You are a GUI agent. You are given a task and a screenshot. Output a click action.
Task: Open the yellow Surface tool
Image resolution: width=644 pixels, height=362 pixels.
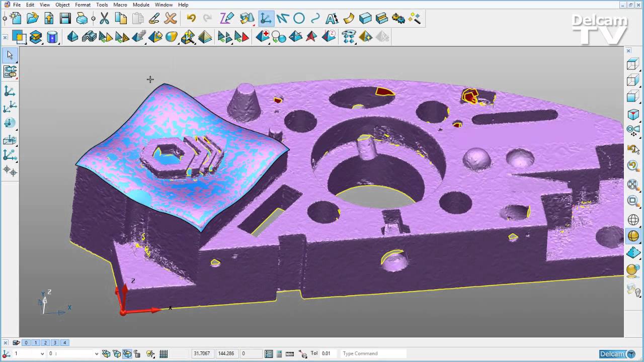pos(349,19)
